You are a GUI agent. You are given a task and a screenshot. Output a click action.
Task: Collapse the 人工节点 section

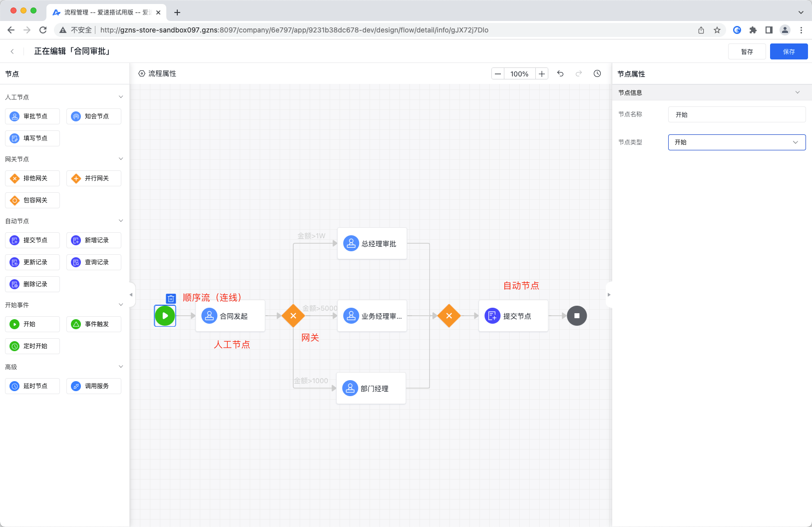tap(120, 96)
